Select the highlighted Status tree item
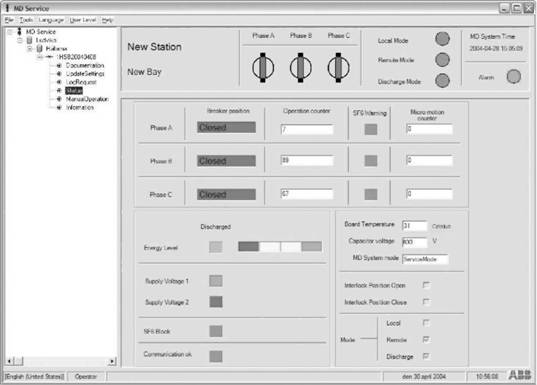This screenshot has width=537, height=385. pos(74,90)
